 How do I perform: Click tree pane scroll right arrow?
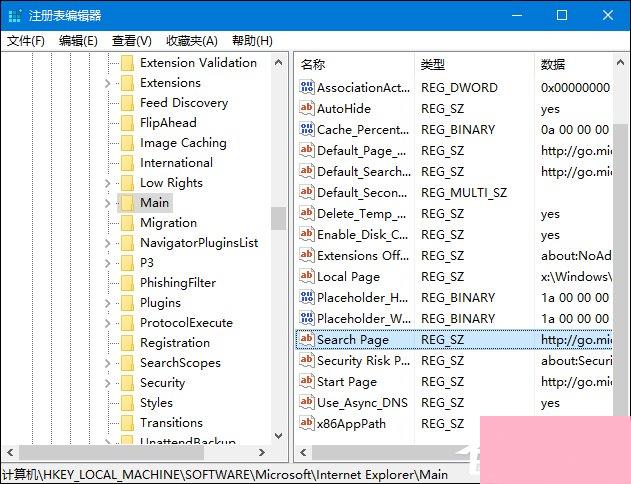[262, 453]
